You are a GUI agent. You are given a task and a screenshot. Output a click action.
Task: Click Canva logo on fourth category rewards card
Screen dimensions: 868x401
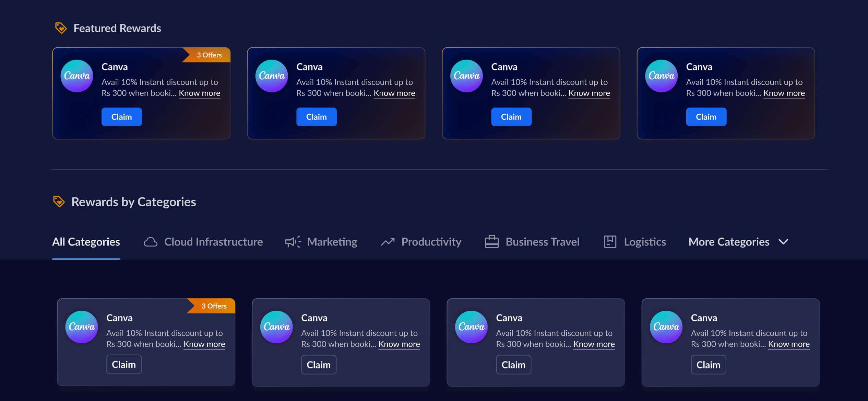point(666,327)
